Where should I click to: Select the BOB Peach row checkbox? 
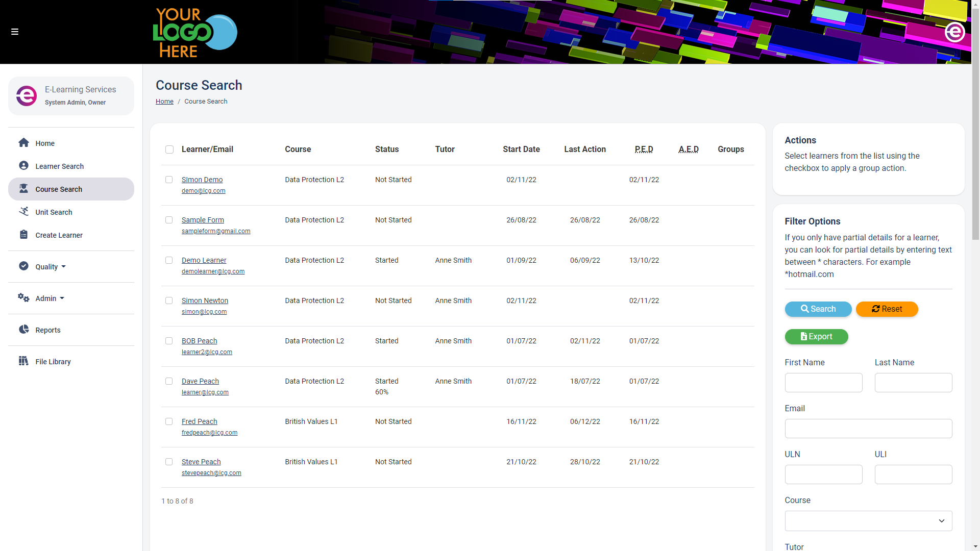point(169,341)
